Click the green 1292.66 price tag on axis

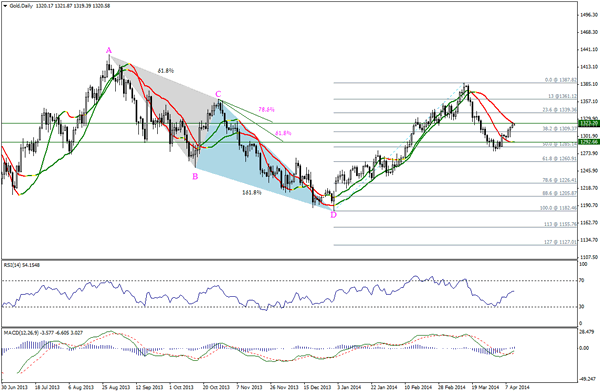589,142
